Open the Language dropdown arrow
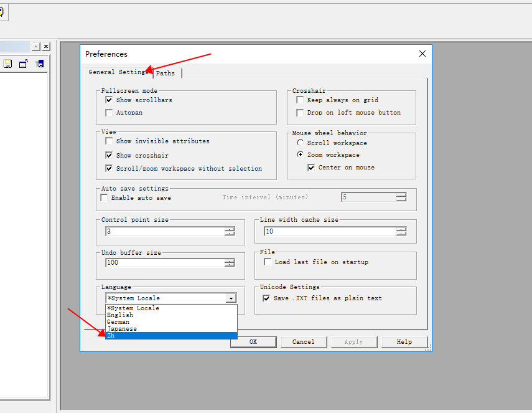Viewport: 532px width, 413px height. click(x=231, y=298)
